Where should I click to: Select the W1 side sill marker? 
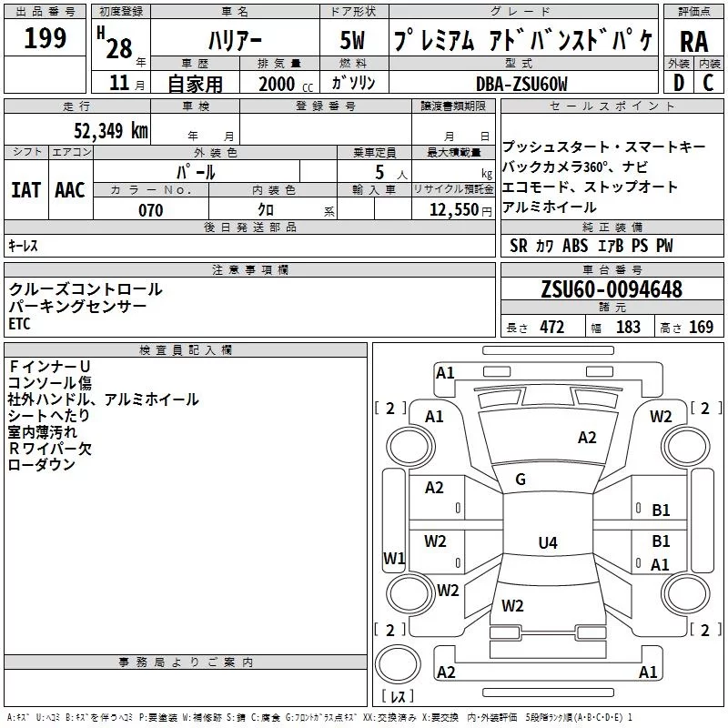[394, 558]
